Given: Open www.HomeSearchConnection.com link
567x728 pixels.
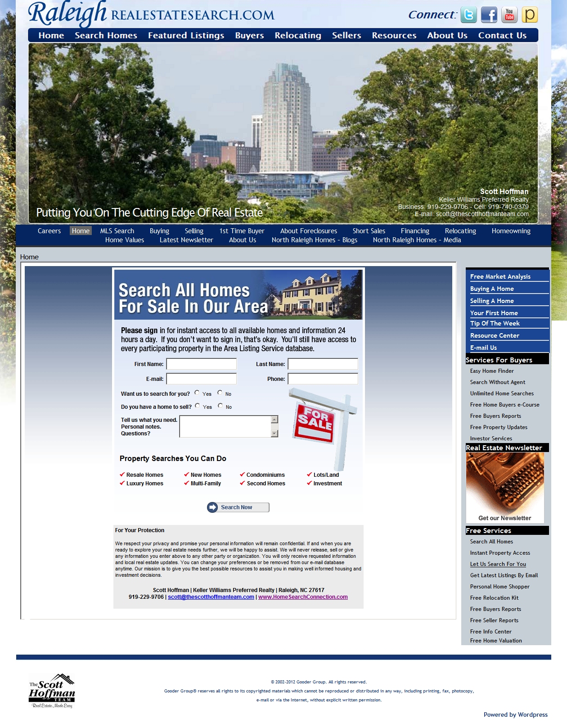Looking at the screenshot, I should pyautogui.click(x=303, y=597).
